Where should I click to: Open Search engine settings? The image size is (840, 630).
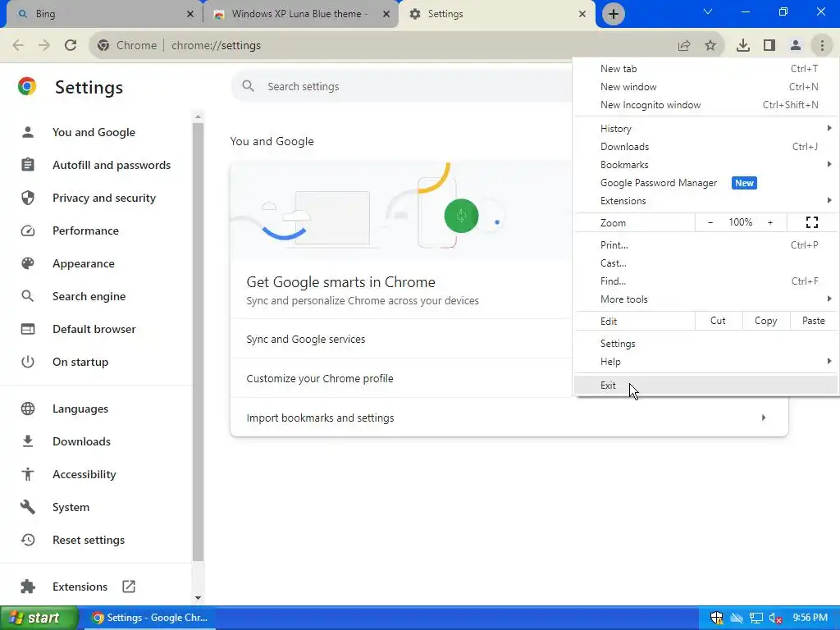click(89, 296)
